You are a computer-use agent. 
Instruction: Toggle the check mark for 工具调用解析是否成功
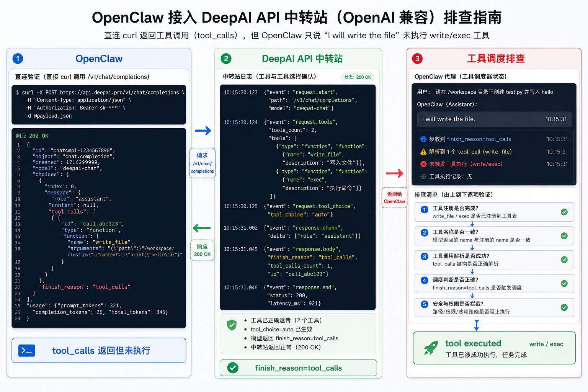pyautogui.click(x=564, y=260)
